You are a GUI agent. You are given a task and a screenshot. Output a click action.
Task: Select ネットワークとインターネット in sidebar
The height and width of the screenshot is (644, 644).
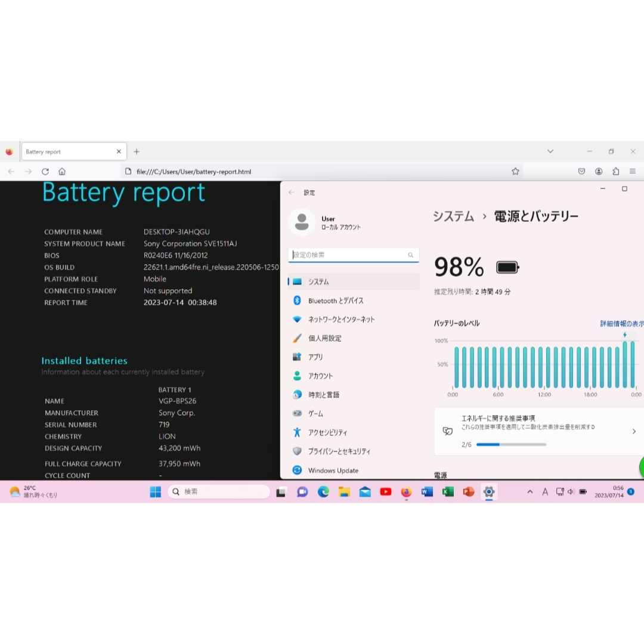pyautogui.click(x=354, y=320)
